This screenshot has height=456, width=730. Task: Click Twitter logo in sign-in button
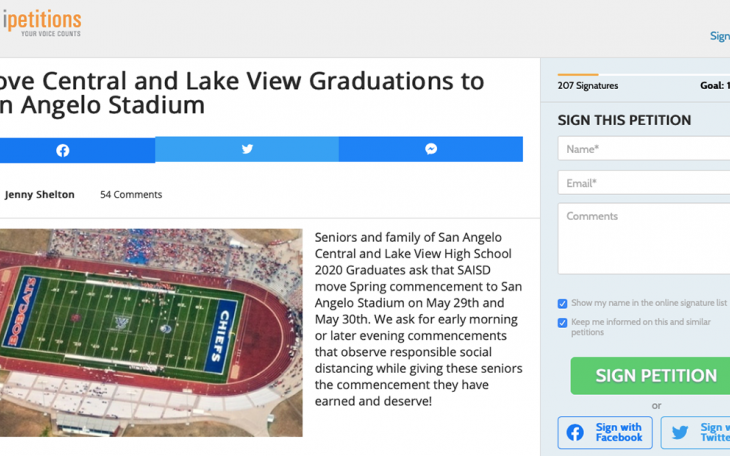pos(680,433)
